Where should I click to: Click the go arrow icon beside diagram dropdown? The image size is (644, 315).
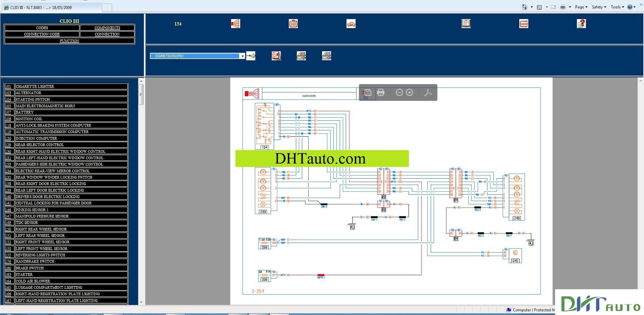pos(251,56)
